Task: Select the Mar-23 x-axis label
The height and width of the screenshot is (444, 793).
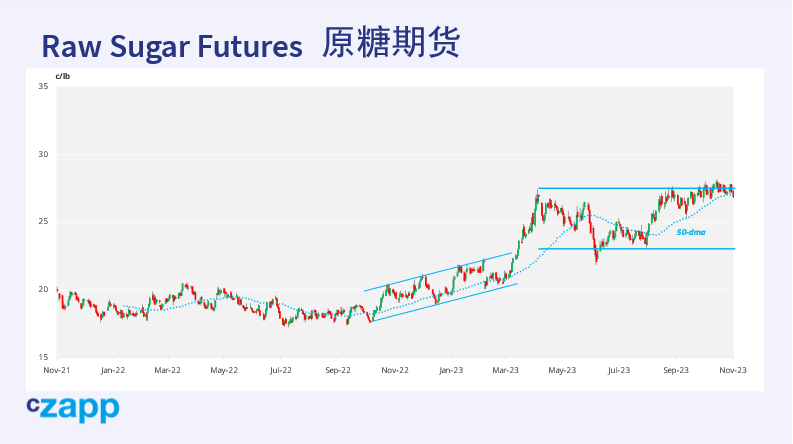Action: pos(507,369)
